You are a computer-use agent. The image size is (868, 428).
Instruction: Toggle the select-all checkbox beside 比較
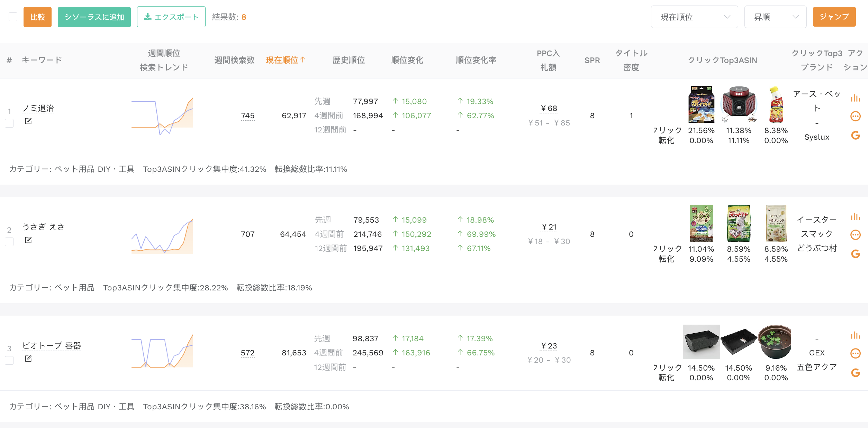coord(13,17)
